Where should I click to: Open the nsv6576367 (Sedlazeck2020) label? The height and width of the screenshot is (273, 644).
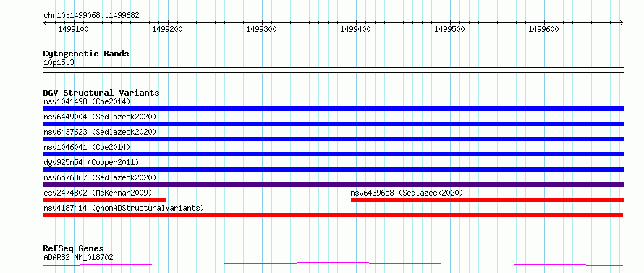tap(100, 177)
